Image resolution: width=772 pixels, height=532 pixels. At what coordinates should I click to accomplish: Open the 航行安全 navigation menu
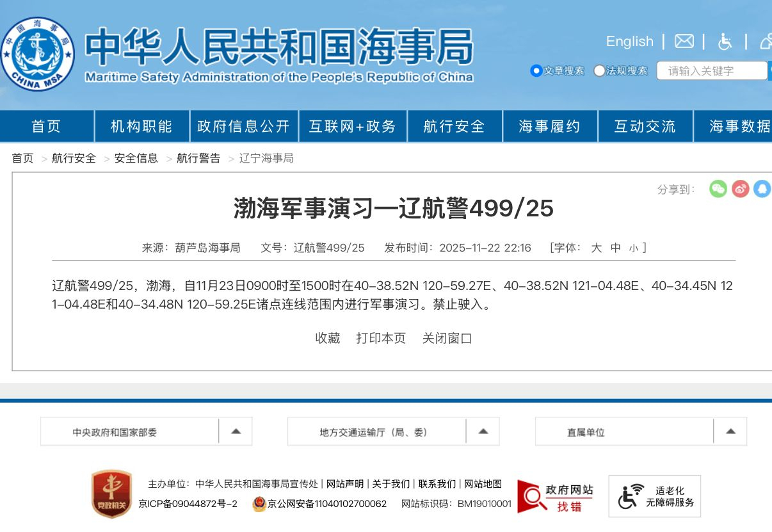point(454,127)
